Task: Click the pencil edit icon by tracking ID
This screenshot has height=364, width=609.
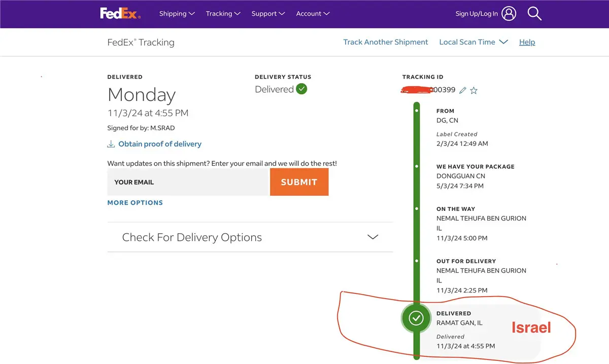Action: [462, 90]
